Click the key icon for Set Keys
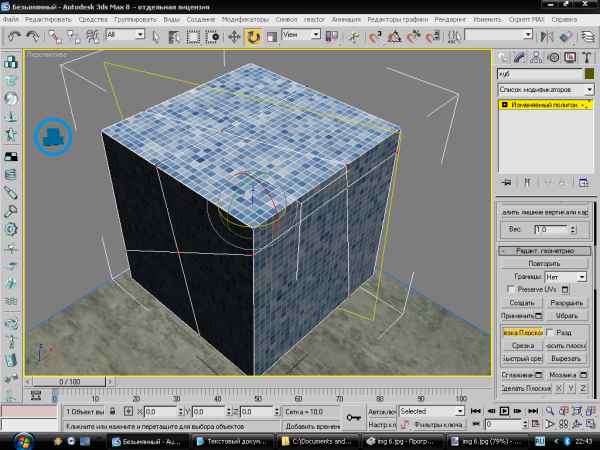Image resolution: width=600 pixels, height=450 pixels. coord(352,416)
